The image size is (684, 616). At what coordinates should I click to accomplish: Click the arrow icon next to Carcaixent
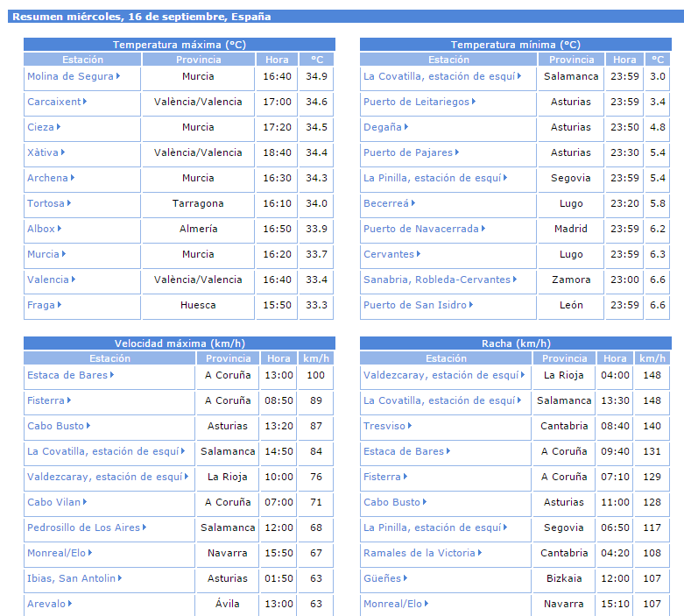[85, 102]
